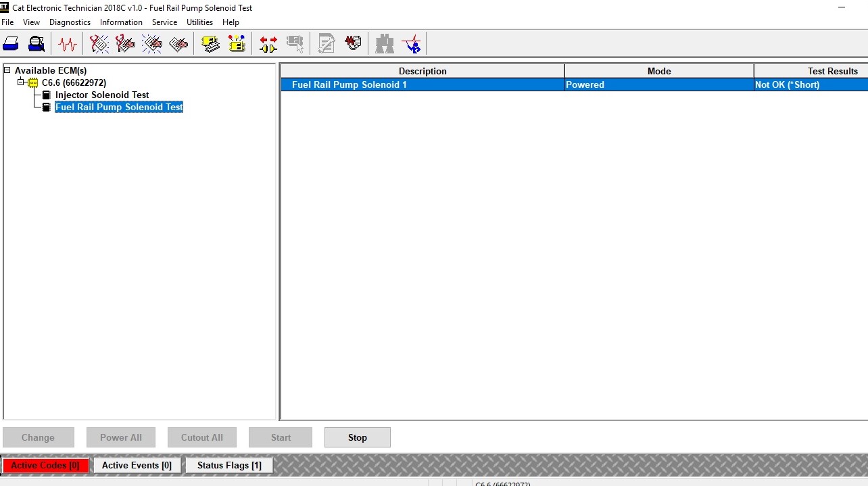Click the Powered mode cell
This screenshot has height=486, width=868.
tap(659, 84)
